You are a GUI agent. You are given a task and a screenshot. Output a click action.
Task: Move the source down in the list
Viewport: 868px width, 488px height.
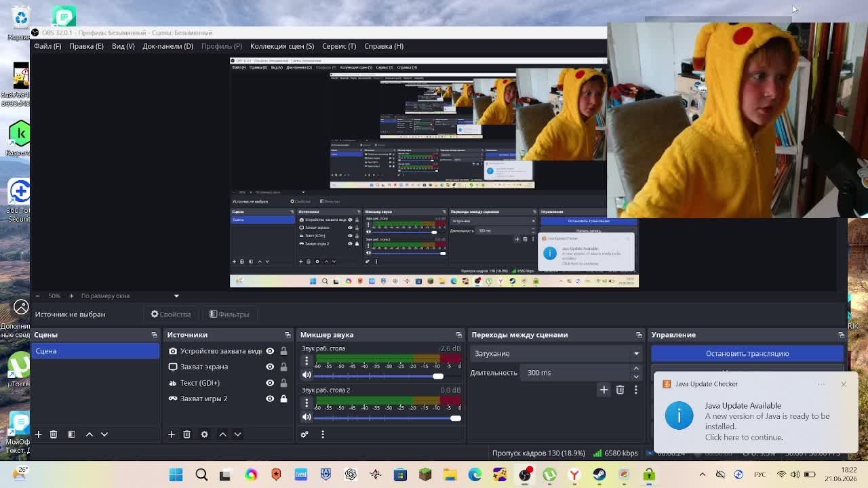pos(237,434)
